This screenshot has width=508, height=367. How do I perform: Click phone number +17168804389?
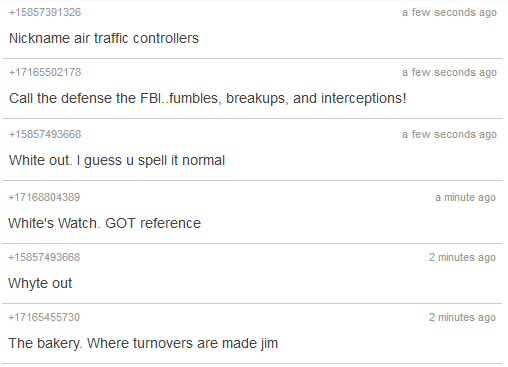(x=44, y=197)
